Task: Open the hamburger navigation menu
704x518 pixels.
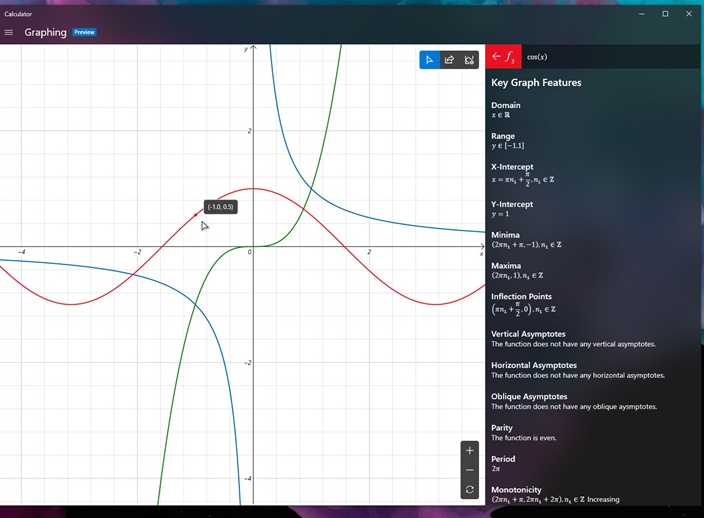Action: point(10,32)
